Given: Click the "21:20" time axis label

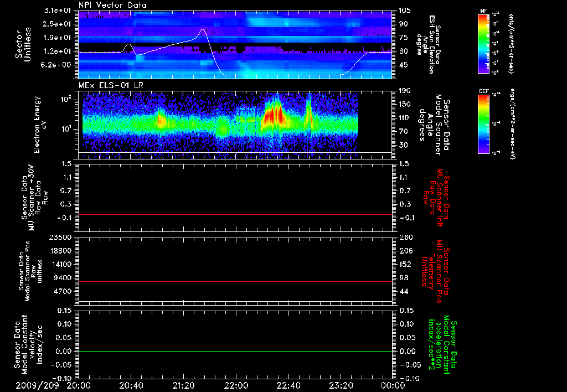Looking at the screenshot, I should 184,385.
